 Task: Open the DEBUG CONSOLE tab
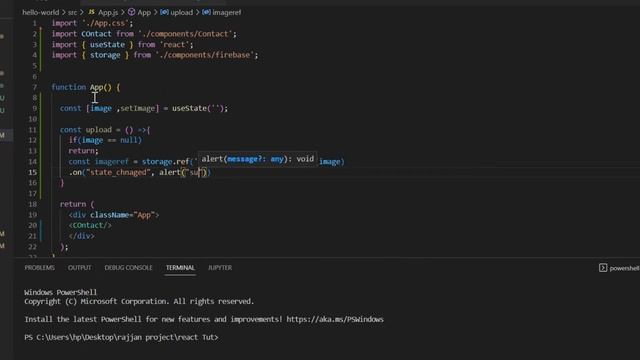coord(128,268)
